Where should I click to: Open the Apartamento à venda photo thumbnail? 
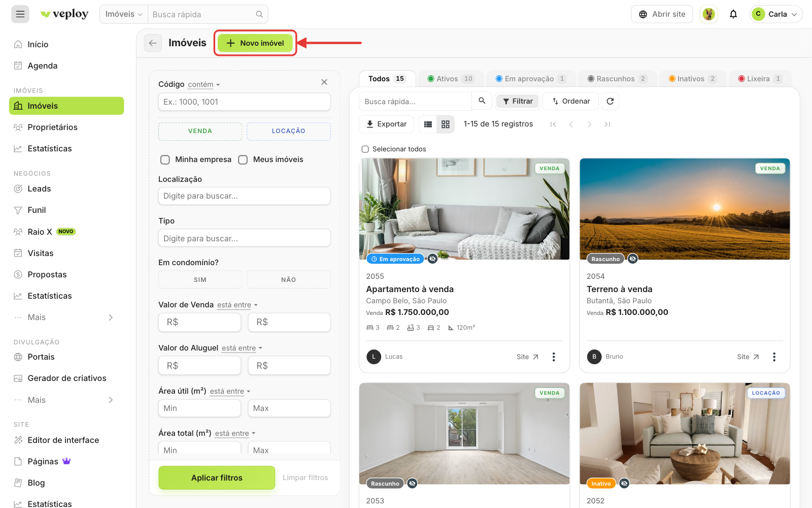tap(464, 209)
